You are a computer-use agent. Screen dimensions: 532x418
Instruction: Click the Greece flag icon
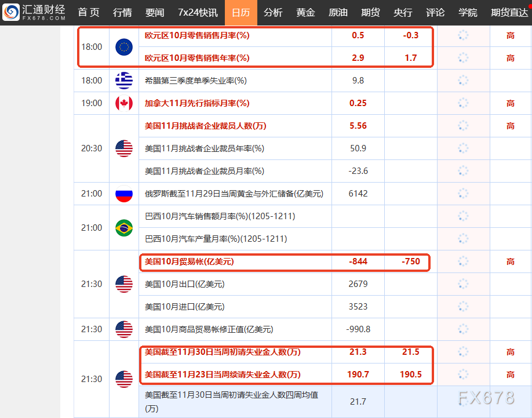pyautogui.click(x=123, y=81)
